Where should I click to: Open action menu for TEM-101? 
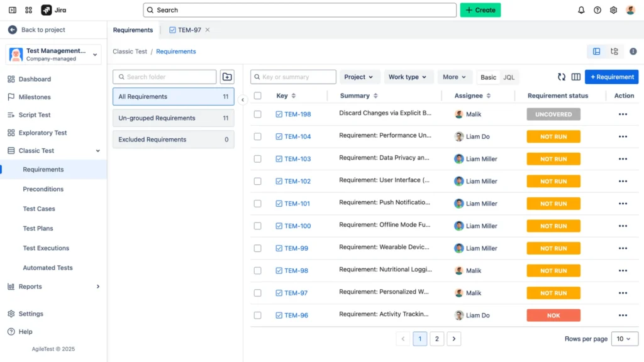coord(623,204)
